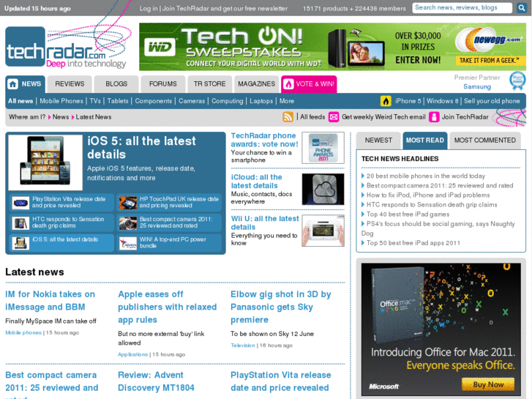This screenshot has height=399, width=532.
Task: Click the Samsung premier partner link
Action: pos(477,86)
